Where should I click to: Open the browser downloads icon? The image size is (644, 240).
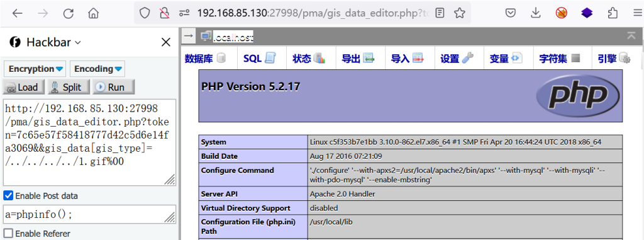(x=536, y=13)
